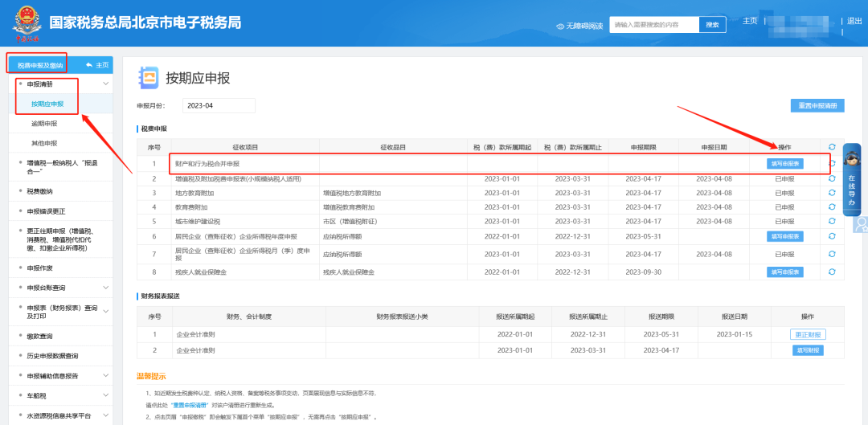Click the 退出 logout link
The width and height of the screenshot is (868, 425).
pos(854,21)
